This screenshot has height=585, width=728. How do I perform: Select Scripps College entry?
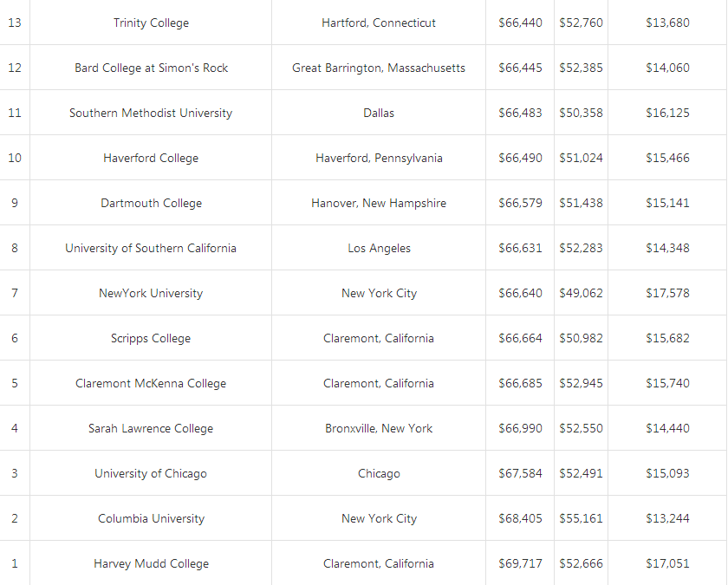pyautogui.click(x=151, y=338)
